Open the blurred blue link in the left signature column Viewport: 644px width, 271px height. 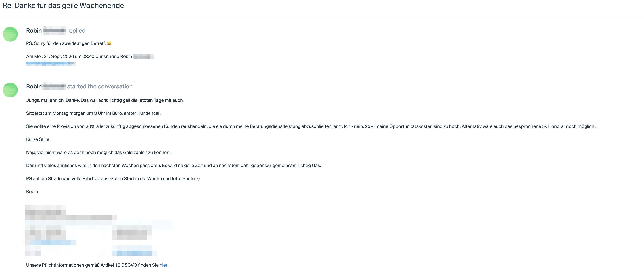[53, 243]
